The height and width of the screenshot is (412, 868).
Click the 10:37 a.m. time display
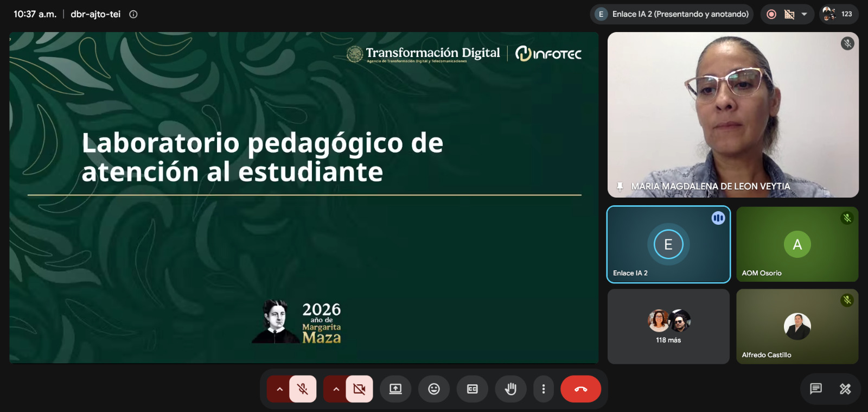pyautogui.click(x=35, y=14)
